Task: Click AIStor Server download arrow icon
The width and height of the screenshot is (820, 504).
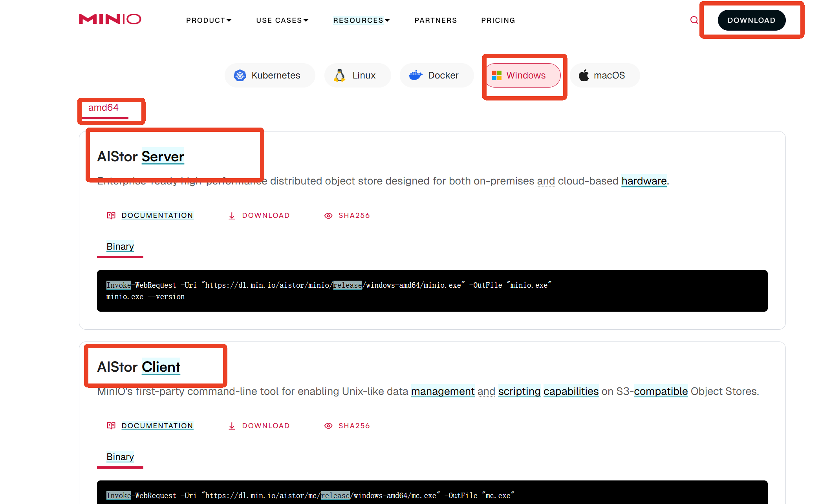Action: (x=232, y=215)
